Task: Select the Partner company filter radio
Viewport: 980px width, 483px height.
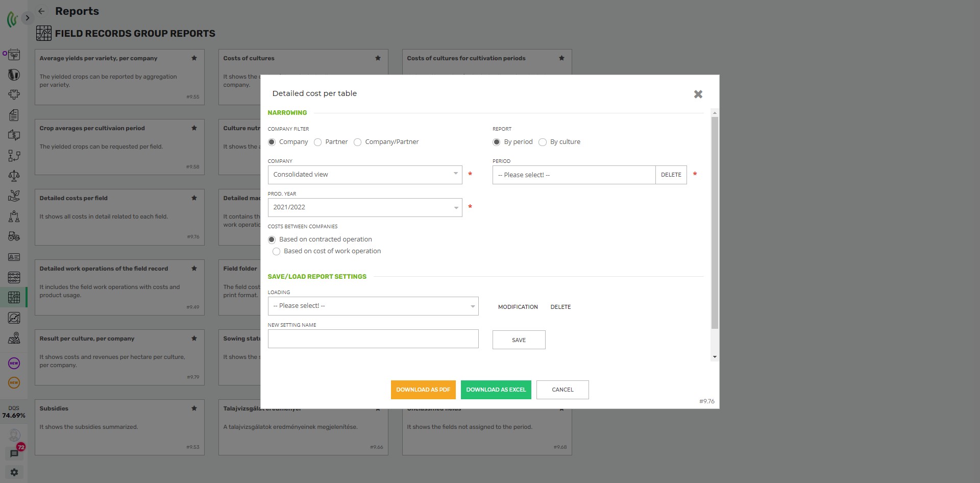Action: tap(318, 142)
